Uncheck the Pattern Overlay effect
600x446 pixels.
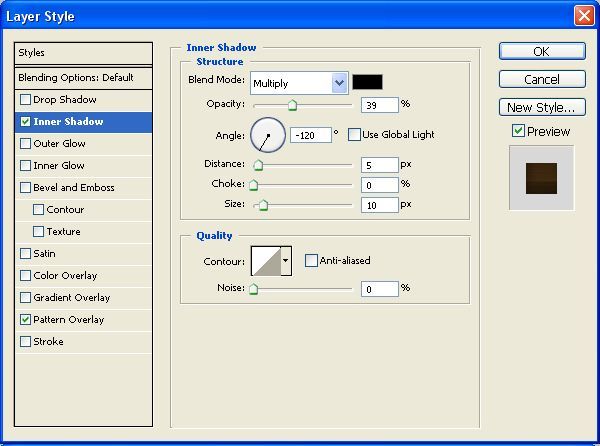coord(25,320)
